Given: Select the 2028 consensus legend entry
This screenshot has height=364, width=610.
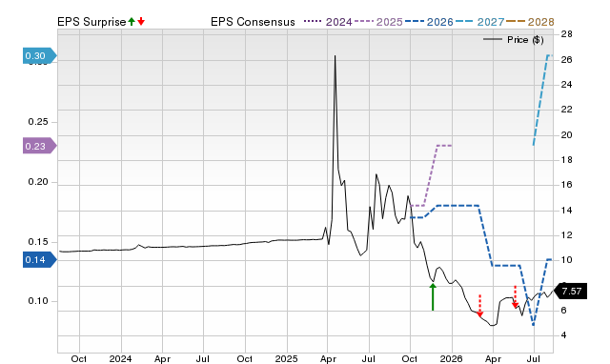Looking at the screenshot, I should tap(530, 22).
